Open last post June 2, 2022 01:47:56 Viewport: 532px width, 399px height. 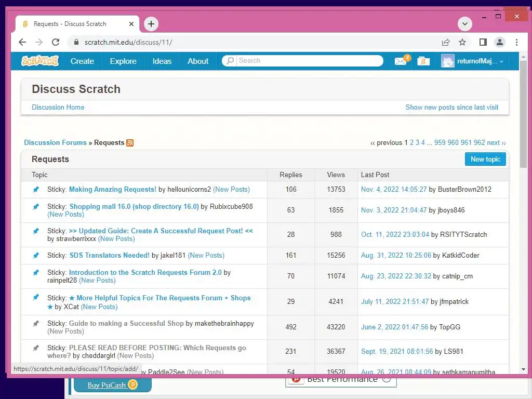tap(395, 327)
